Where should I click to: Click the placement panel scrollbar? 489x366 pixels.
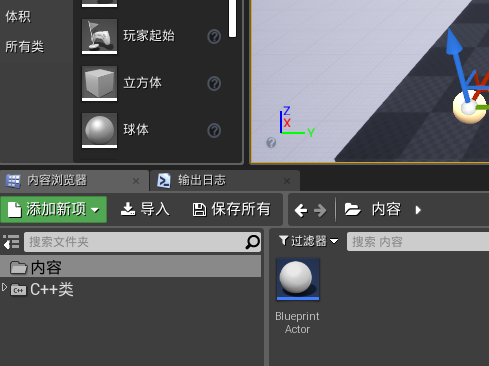coord(232,18)
